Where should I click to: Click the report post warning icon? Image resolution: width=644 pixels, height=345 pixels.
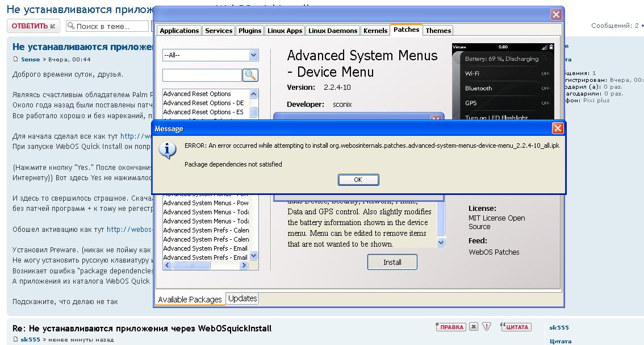[487, 327]
